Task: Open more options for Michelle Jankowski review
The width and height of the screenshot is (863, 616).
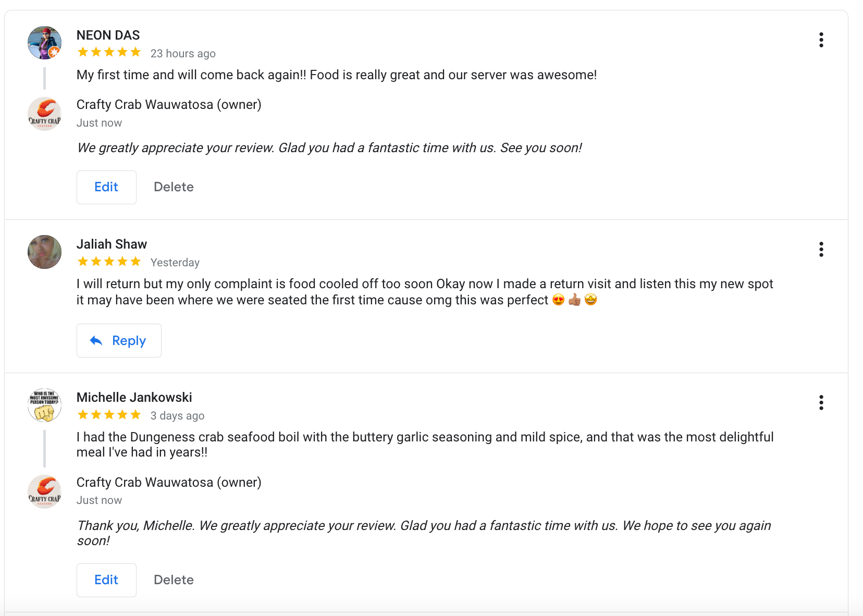Action: [821, 402]
